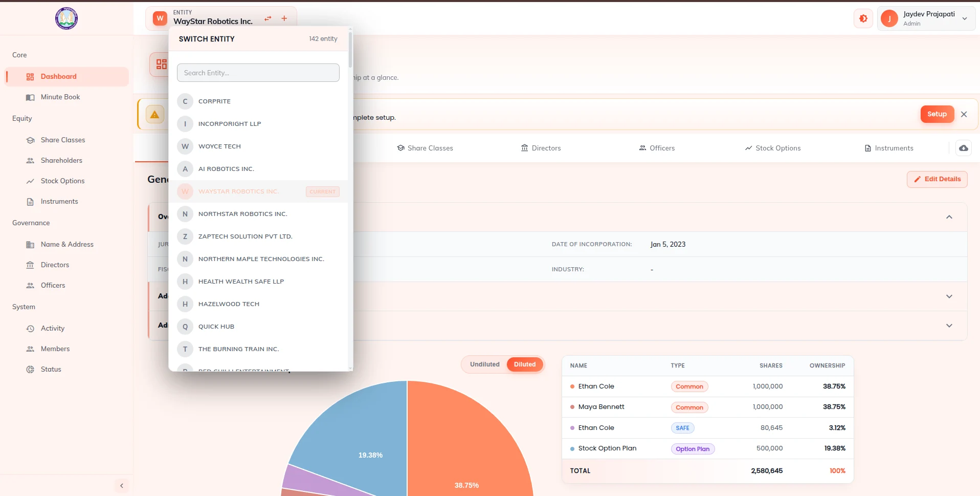Image resolution: width=980 pixels, height=496 pixels.
Task: Click the Search Entity input field
Action: [258, 73]
